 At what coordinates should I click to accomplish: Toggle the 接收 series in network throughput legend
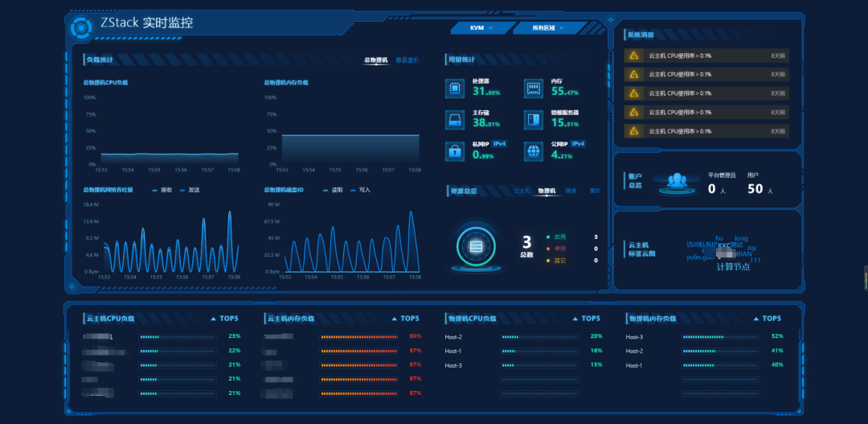162,190
